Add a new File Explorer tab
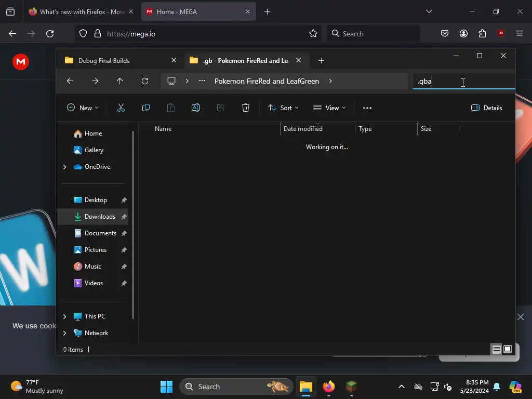The image size is (532, 399). pos(321,61)
